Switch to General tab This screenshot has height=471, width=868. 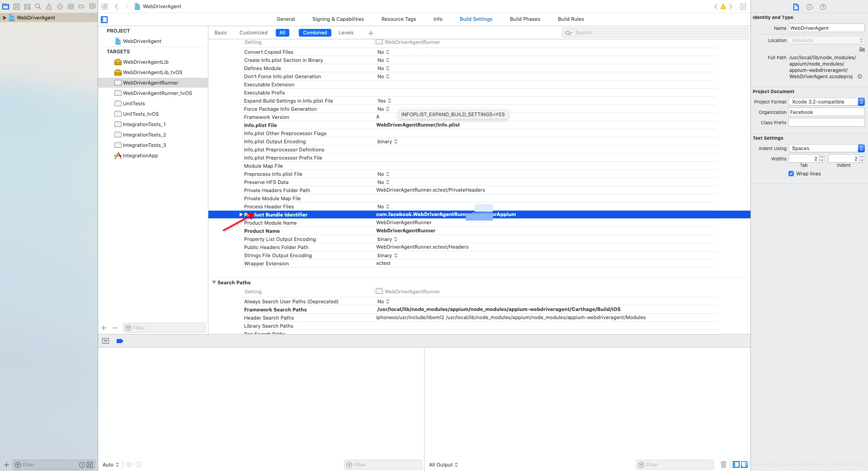click(x=286, y=19)
